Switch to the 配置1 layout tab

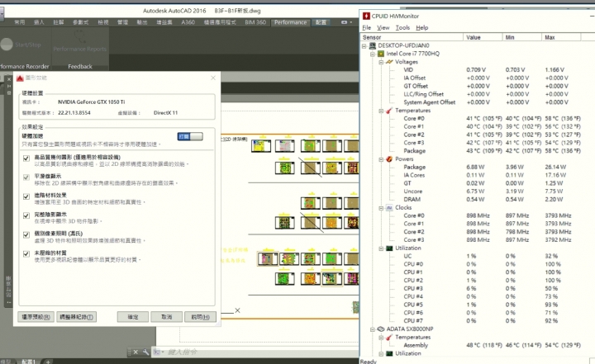[x=28, y=362]
